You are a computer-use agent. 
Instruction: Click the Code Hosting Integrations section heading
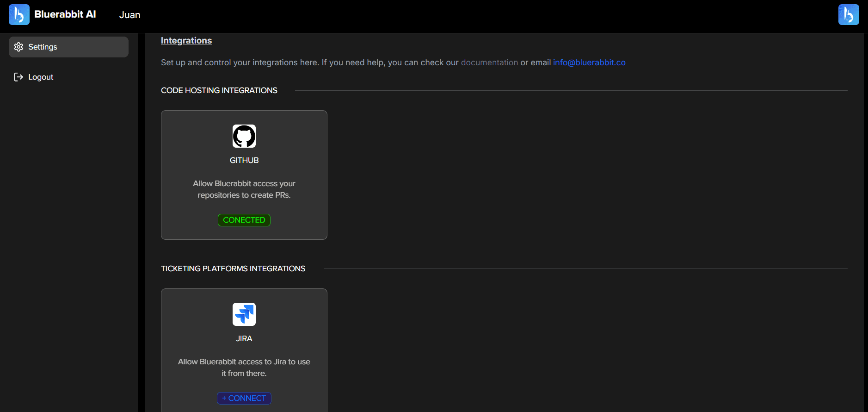click(x=219, y=90)
